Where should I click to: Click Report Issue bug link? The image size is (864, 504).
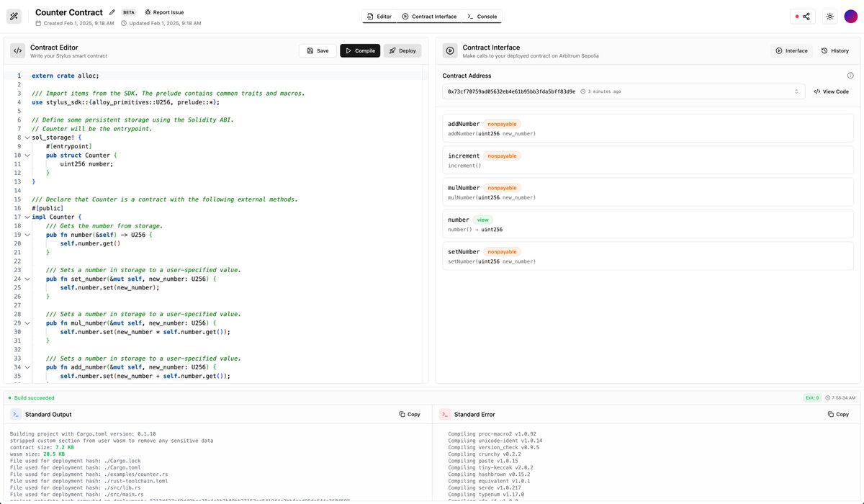pyautogui.click(x=164, y=12)
